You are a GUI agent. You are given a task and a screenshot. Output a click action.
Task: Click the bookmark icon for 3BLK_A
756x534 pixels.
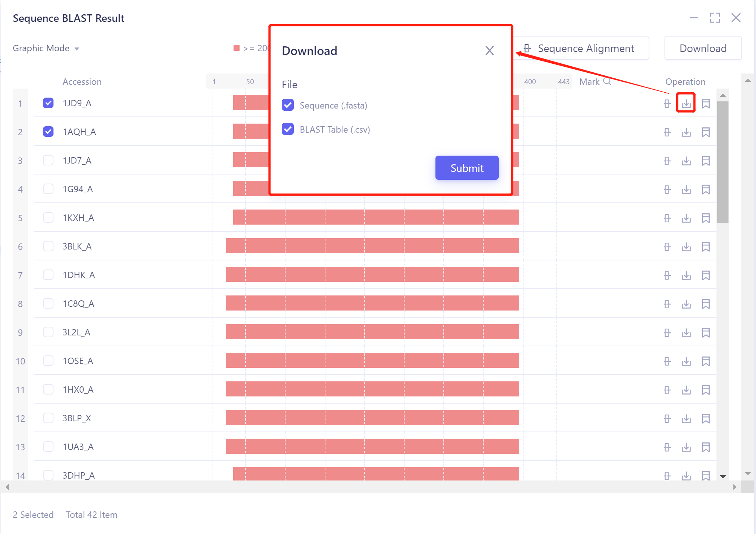[706, 247]
